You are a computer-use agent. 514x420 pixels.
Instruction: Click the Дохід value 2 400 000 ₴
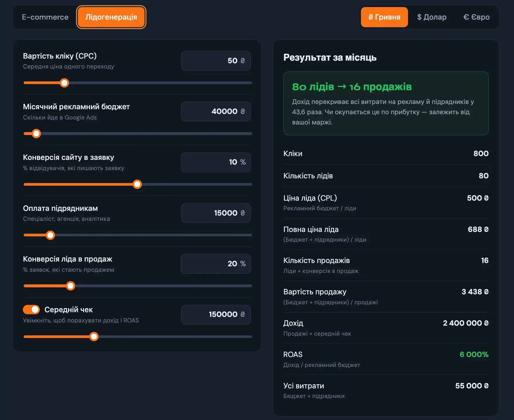(466, 323)
